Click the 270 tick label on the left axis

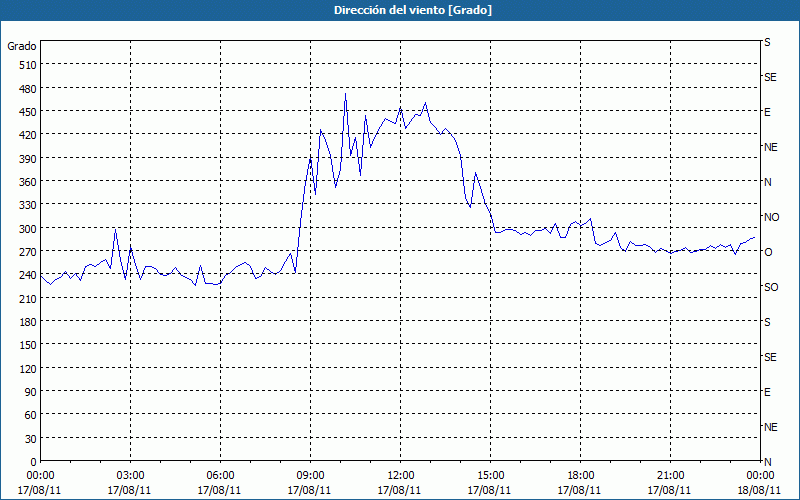coord(28,252)
